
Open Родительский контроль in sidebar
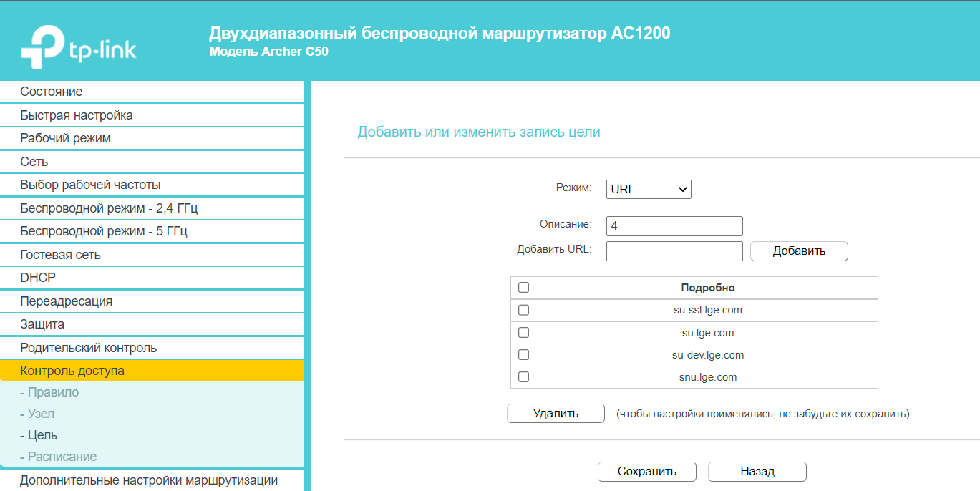coord(89,348)
